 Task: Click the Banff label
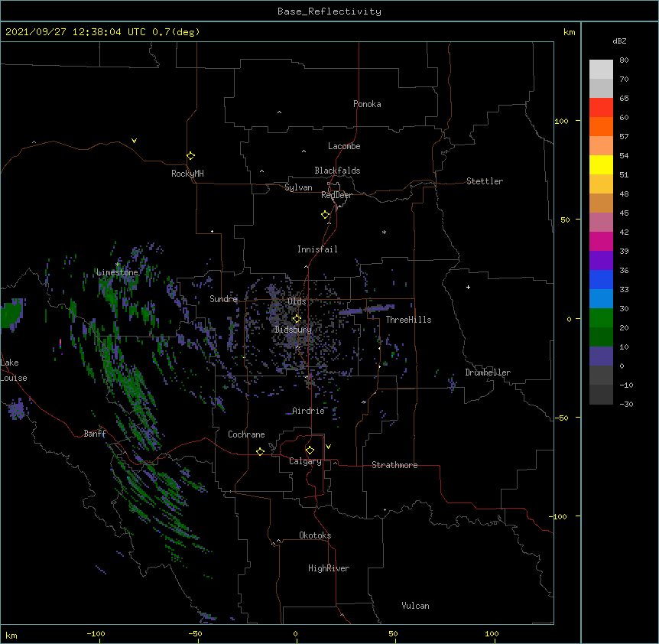click(x=95, y=434)
